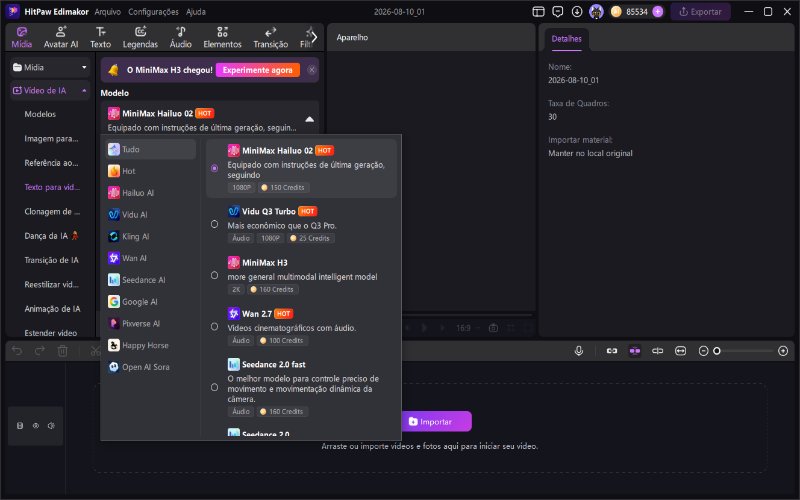This screenshot has width=800, height=500.
Task: Filter models by Wan AI
Action: pos(151,258)
